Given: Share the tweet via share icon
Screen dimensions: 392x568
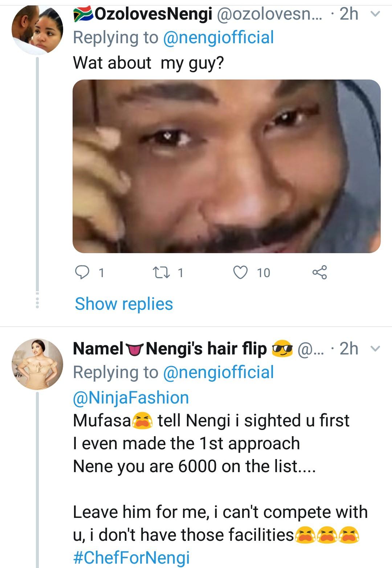Looking at the screenshot, I should point(320,272).
